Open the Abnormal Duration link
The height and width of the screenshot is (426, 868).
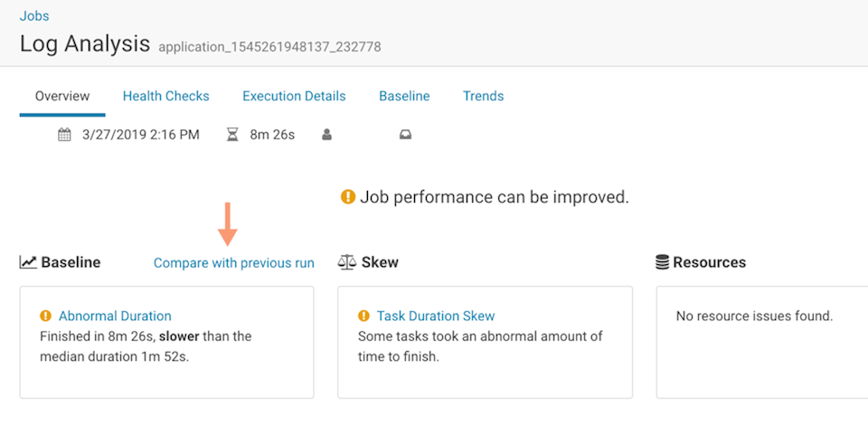115,316
